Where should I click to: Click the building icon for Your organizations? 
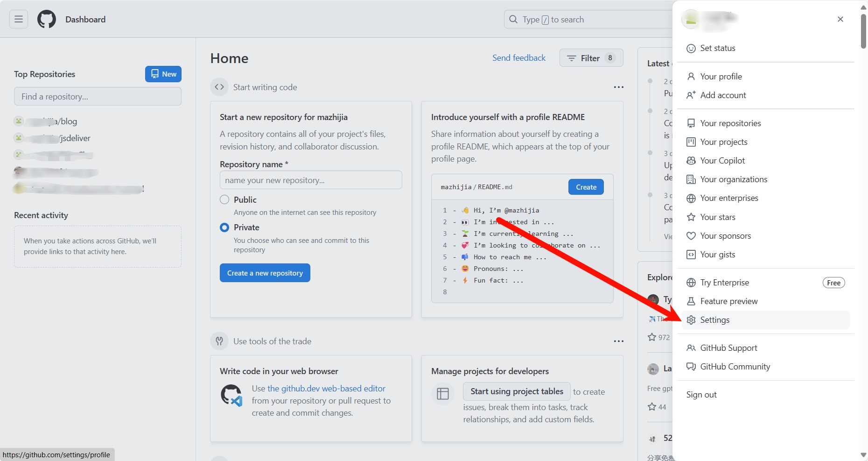coord(691,179)
